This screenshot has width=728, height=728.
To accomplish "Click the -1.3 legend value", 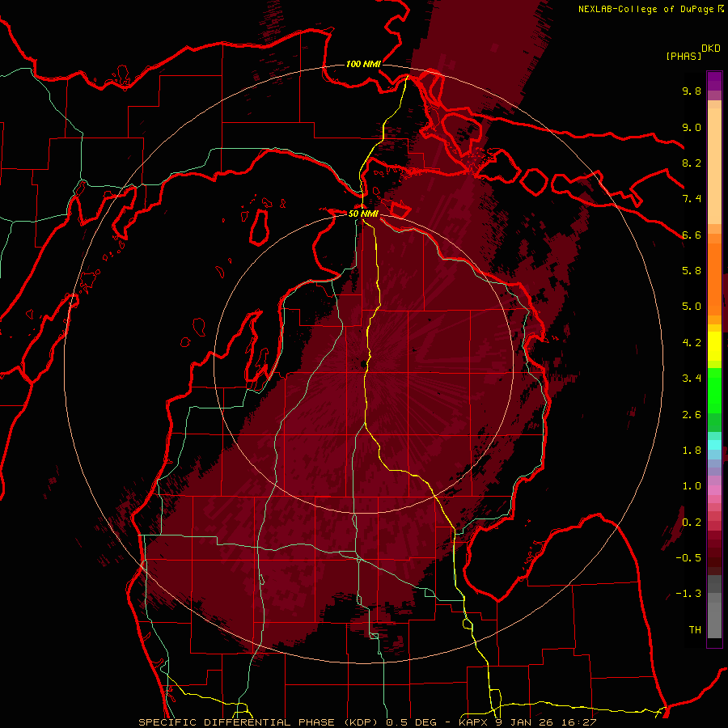I will tap(688, 594).
